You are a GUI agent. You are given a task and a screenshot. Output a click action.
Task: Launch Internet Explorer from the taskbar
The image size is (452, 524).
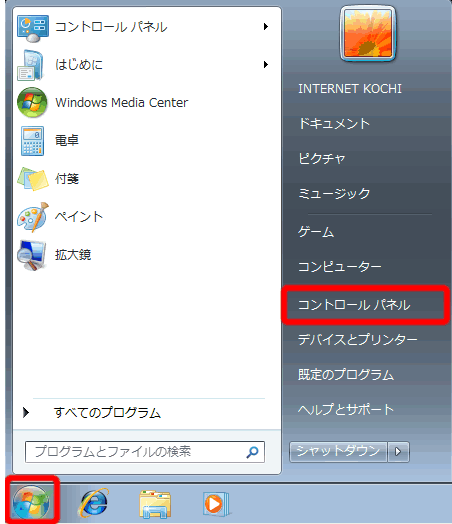click(x=94, y=503)
